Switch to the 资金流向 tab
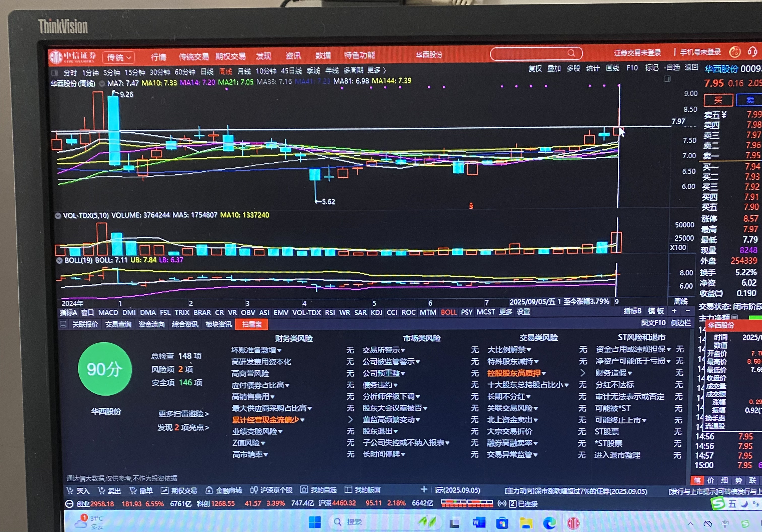The height and width of the screenshot is (532, 762). pyautogui.click(x=151, y=324)
